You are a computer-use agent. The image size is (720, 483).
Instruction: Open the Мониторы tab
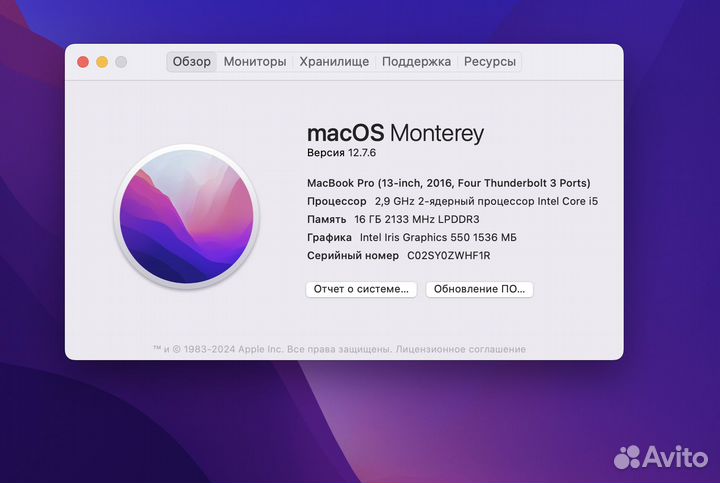coord(255,62)
